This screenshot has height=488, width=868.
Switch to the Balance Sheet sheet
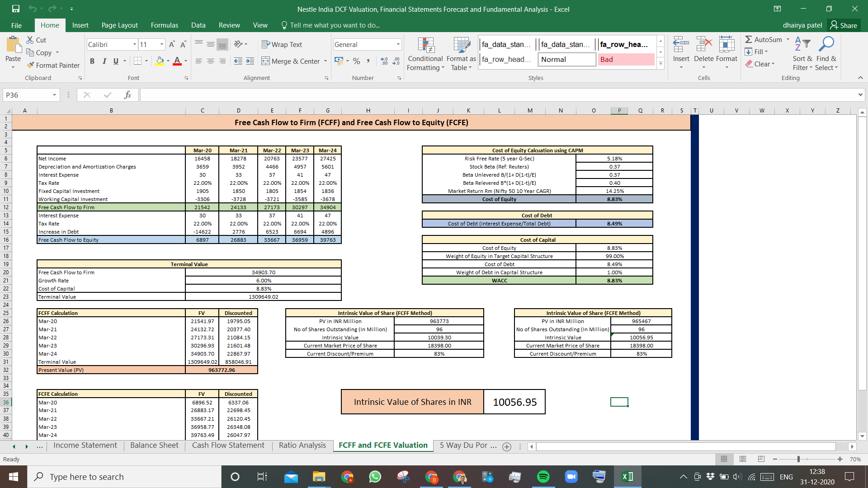pyautogui.click(x=154, y=446)
